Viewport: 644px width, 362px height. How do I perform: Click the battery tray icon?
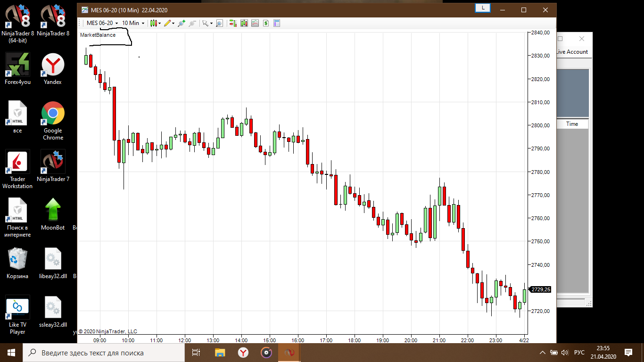click(x=554, y=353)
